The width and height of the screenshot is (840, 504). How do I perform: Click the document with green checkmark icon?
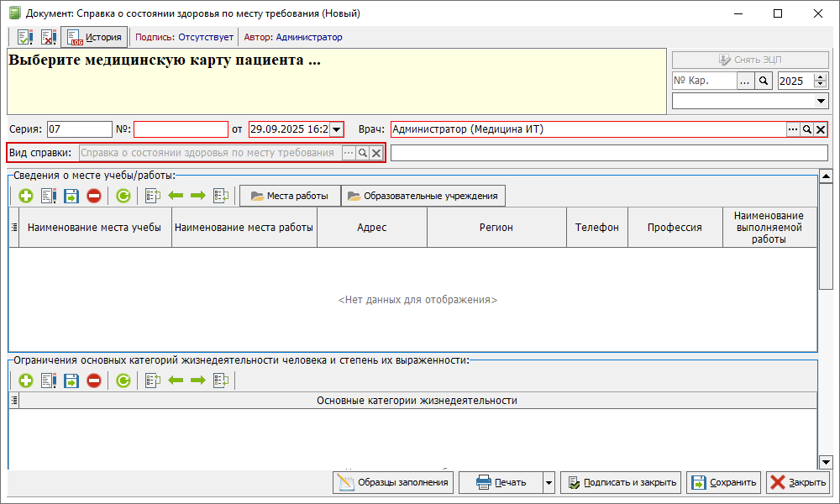pos(25,37)
